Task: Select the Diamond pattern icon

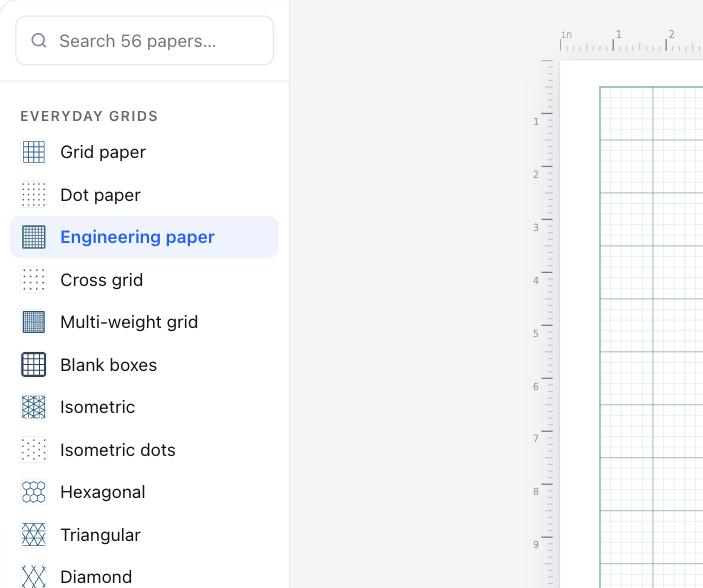Action: click(34, 576)
